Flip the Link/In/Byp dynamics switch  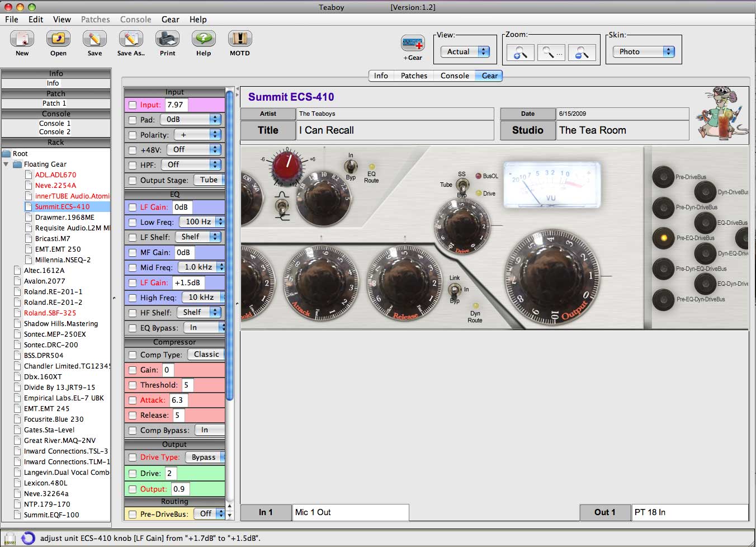pyautogui.click(x=455, y=290)
